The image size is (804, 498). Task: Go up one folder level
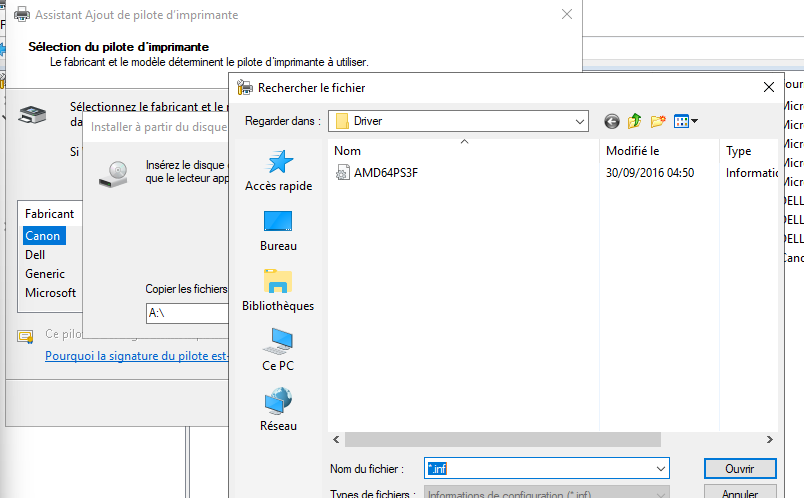coord(635,121)
